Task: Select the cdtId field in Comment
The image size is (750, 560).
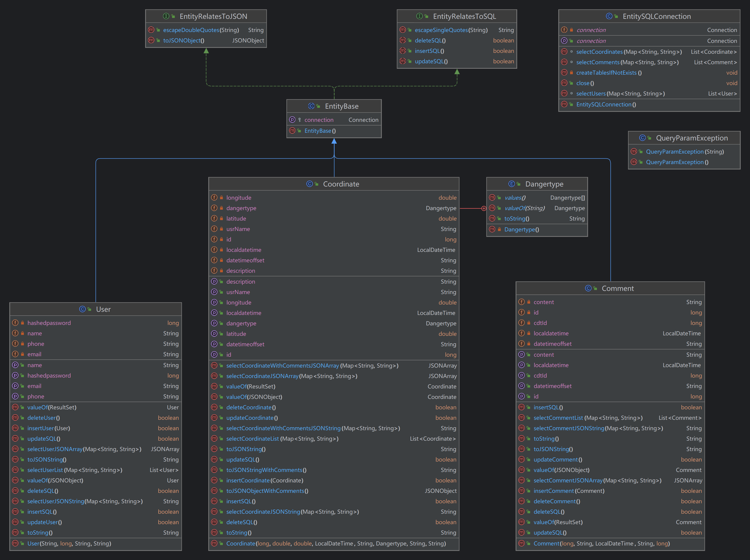Action: 540,323
